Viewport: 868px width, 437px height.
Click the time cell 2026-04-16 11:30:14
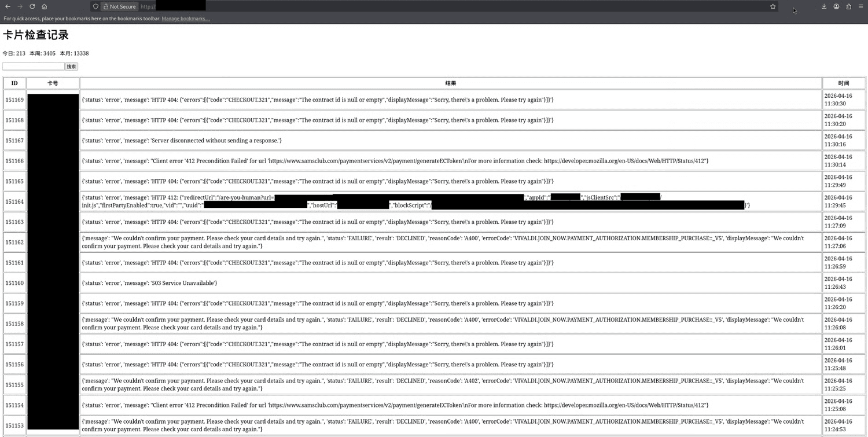coord(844,161)
